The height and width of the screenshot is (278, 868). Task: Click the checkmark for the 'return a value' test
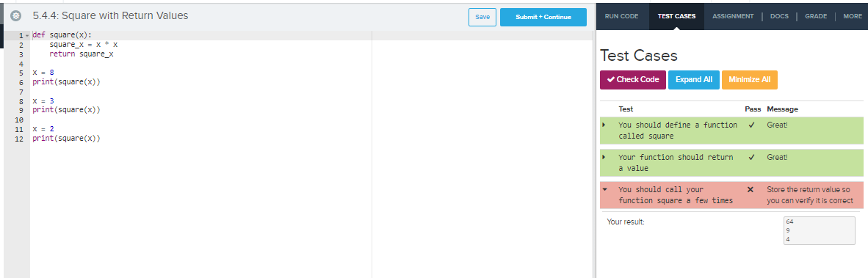click(x=751, y=157)
